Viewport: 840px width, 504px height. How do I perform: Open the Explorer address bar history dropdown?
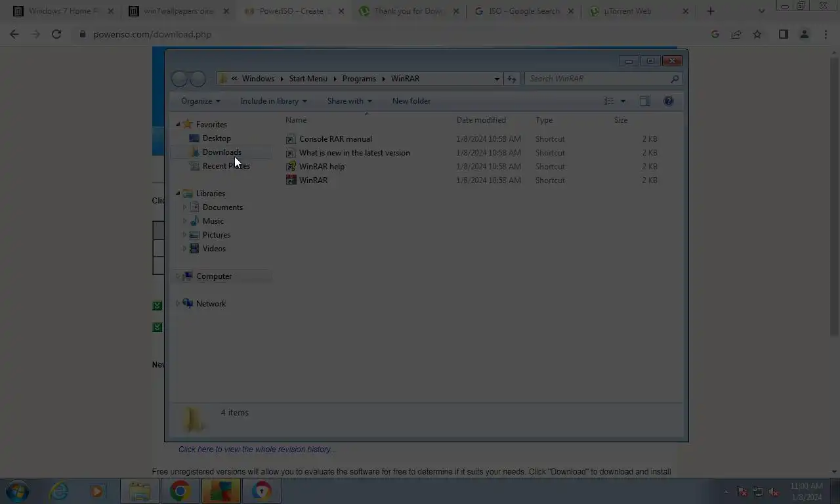[497, 79]
